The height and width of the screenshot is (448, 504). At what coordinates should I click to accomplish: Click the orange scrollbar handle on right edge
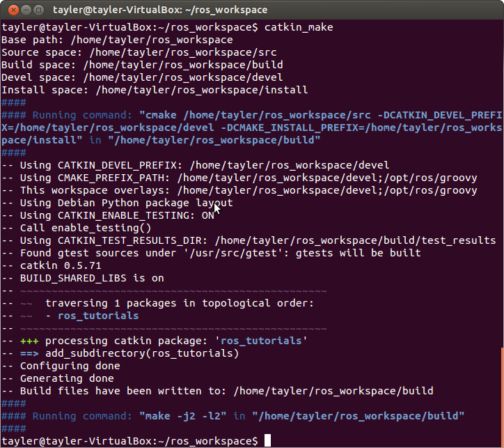(503, 397)
